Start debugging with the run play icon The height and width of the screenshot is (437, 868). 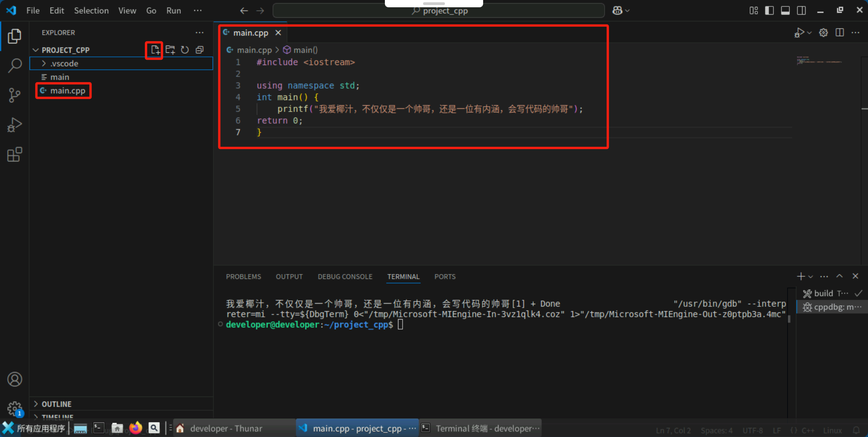coord(799,32)
